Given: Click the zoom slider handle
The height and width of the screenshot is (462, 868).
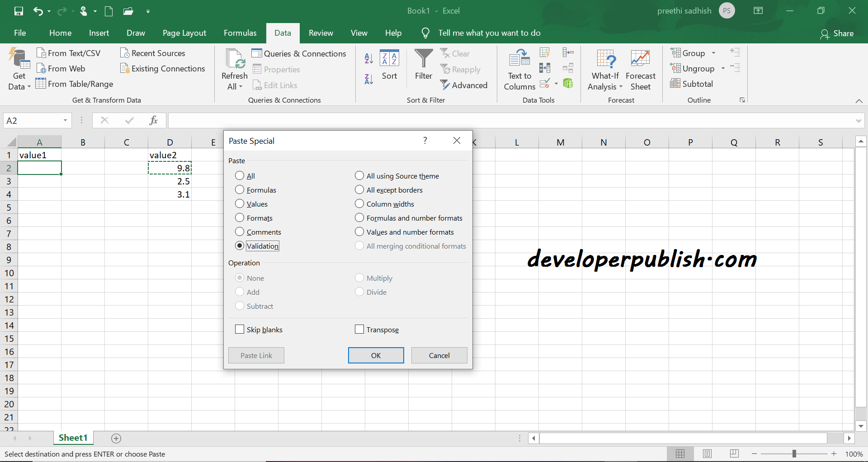Looking at the screenshot, I should pyautogui.click(x=794, y=453).
